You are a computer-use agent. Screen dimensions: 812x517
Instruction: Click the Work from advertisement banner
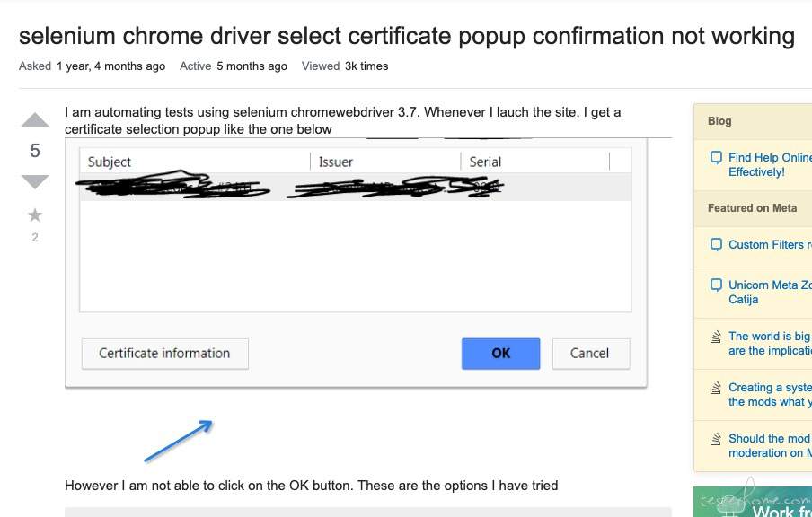point(753,502)
